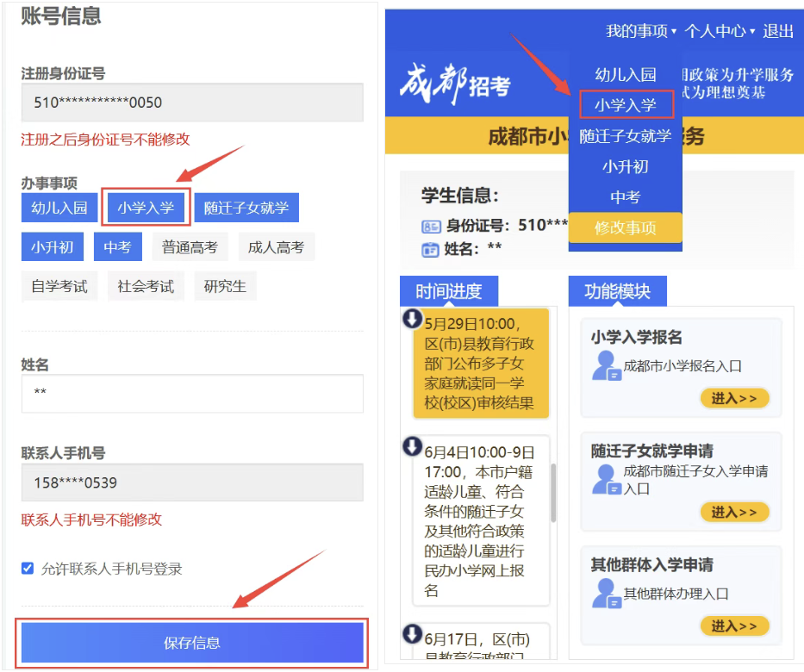Choose 随迁子女就学 in the dropdown menu
Viewport: 804px width, 672px height.
626,136
